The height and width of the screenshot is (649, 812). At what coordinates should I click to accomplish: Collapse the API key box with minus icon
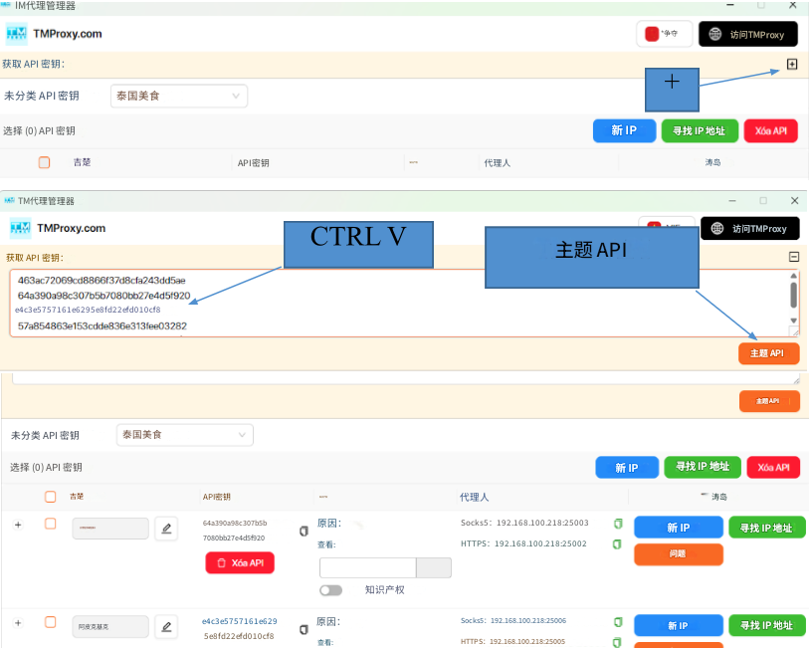coord(793,257)
